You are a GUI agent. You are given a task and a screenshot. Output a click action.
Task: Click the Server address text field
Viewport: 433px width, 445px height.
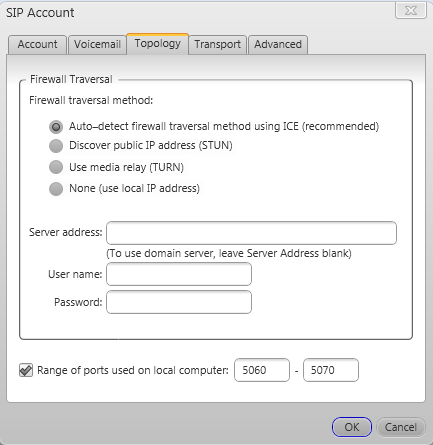[251, 233]
